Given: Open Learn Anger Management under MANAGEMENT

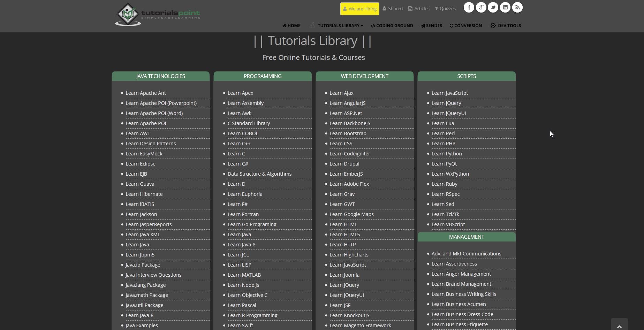Looking at the screenshot, I should click(461, 274).
